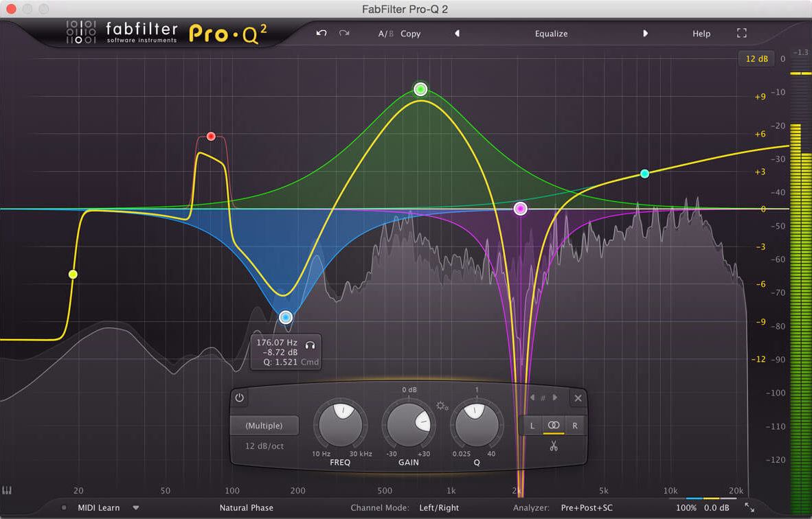Click the -1.3 output peak level readout
The height and width of the screenshot is (519, 812).
(800, 52)
